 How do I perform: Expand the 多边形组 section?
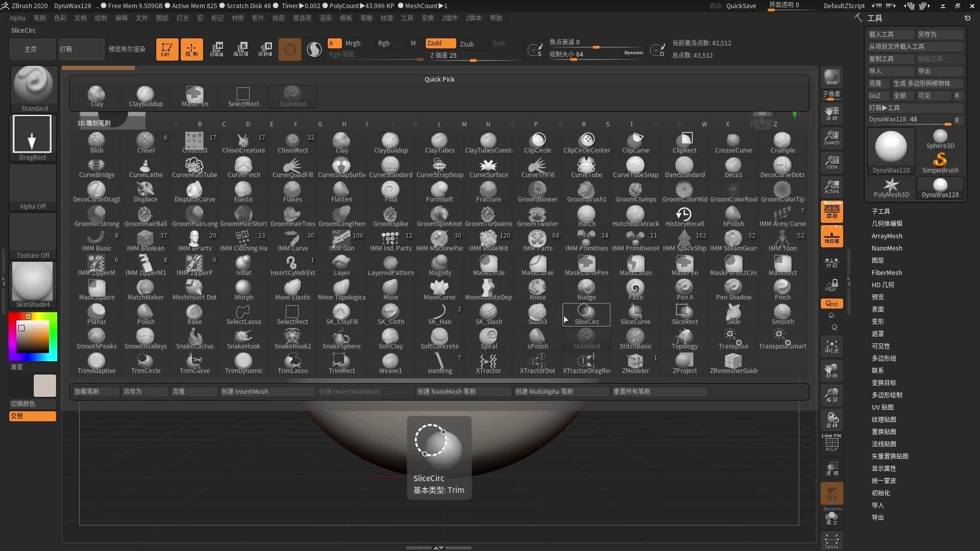click(x=884, y=358)
